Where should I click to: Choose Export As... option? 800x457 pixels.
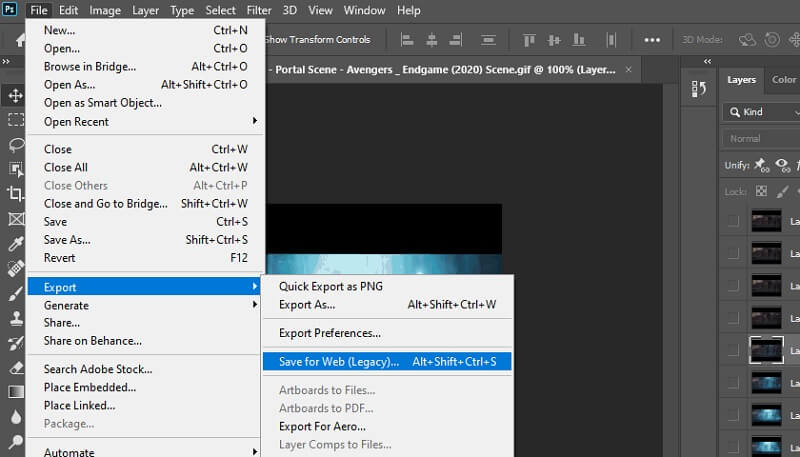387,304
